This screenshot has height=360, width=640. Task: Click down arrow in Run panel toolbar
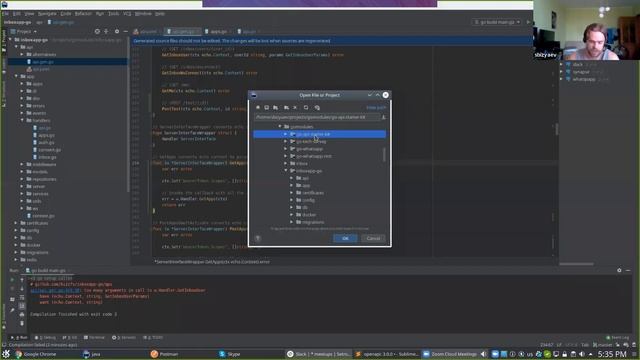(22, 289)
